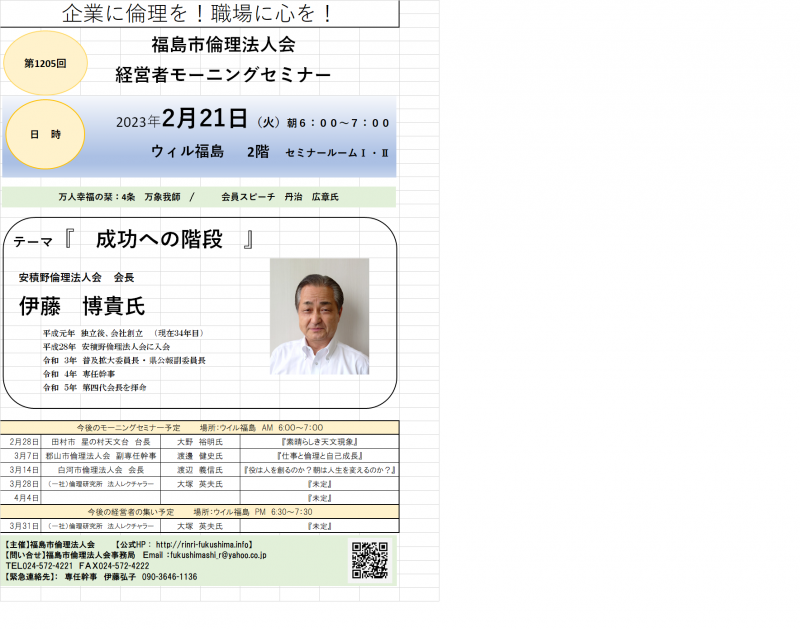800x629 pixels.
Task: Click the QR code image
Action: pyautogui.click(x=368, y=560)
